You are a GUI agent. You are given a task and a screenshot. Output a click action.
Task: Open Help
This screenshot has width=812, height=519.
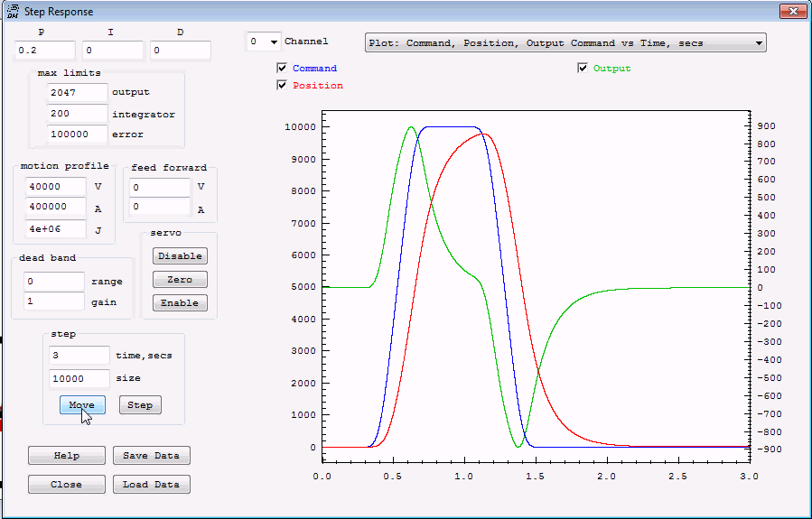pos(66,456)
